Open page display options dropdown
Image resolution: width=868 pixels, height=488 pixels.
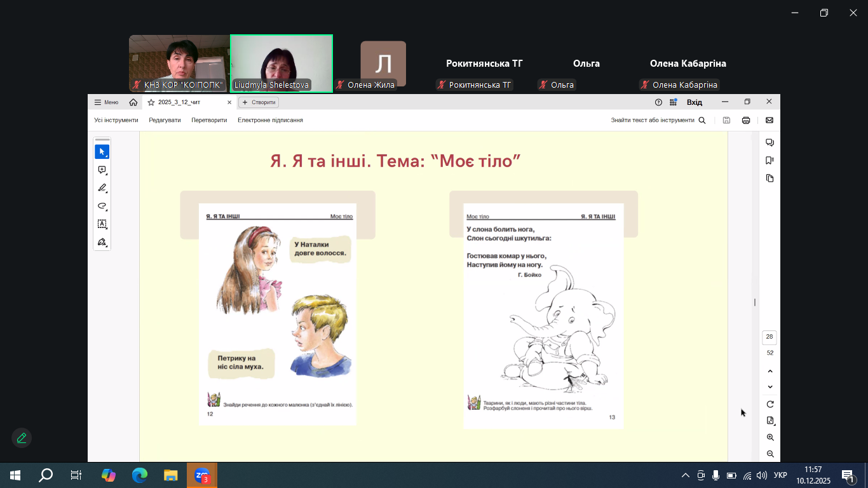pyautogui.click(x=770, y=421)
